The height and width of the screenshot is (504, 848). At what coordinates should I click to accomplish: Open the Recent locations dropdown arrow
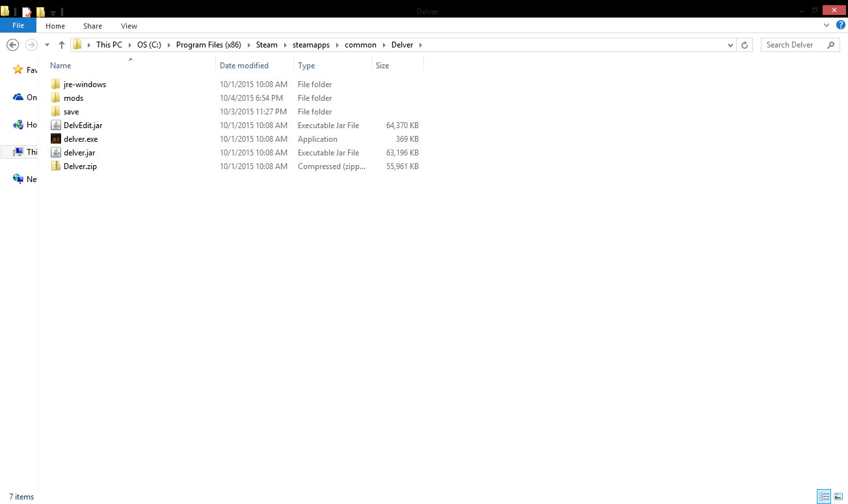click(47, 45)
